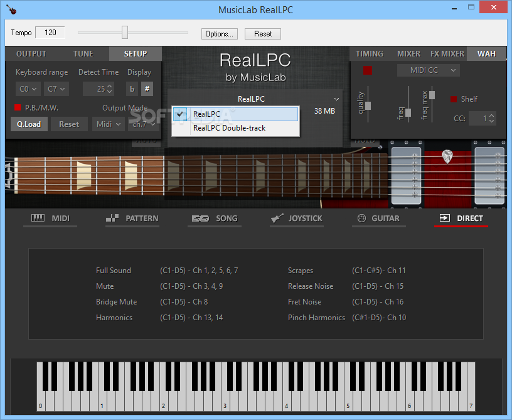
Task: Select sharp '#' accidental display
Action: [x=147, y=89]
